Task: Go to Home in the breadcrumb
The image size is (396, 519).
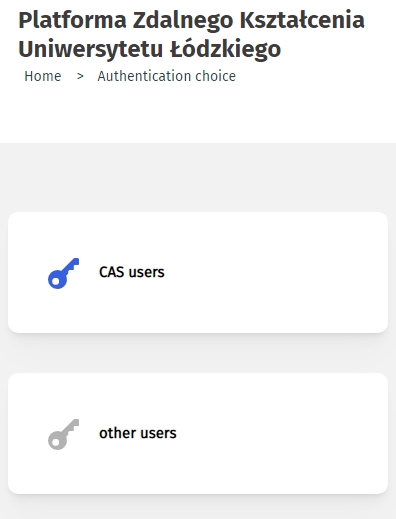Action: coord(43,76)
